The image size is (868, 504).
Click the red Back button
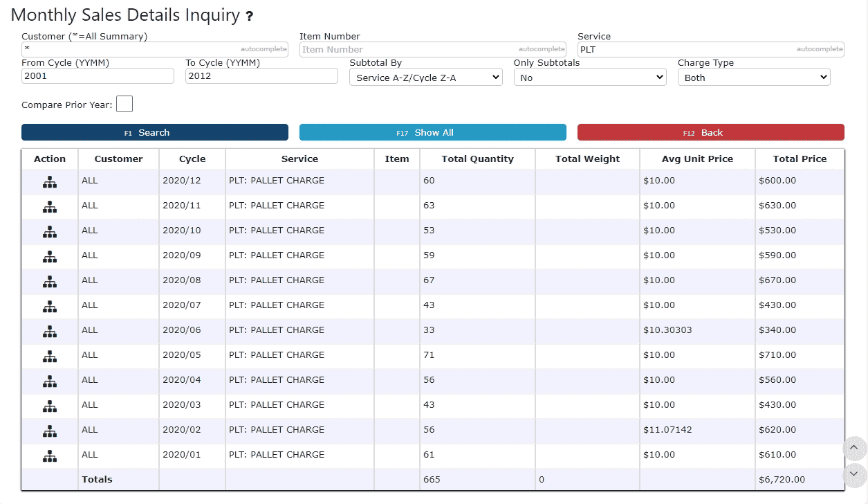710,132
